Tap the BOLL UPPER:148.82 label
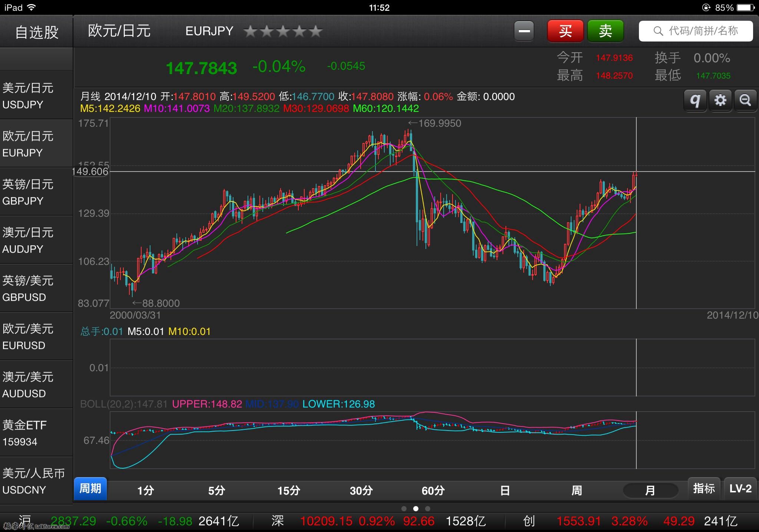759x532 pixels. (x=207, y=404)
